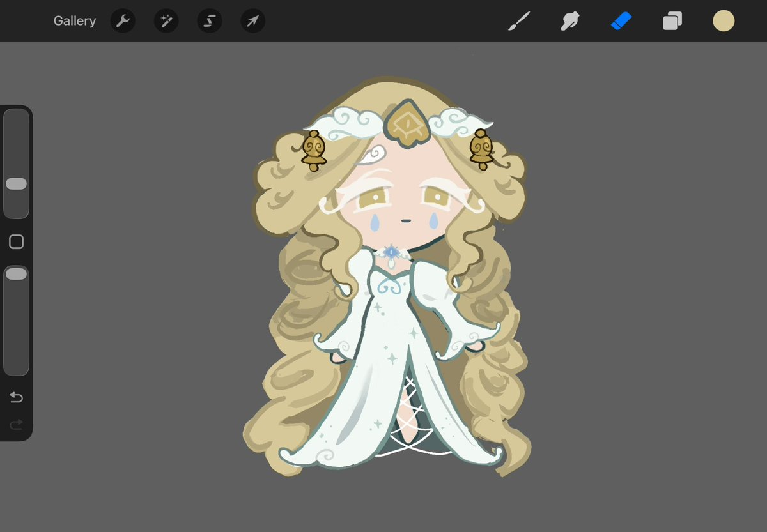
Task: Undo the last stroke
Action: pyautogui.click(x=16, y=398)
